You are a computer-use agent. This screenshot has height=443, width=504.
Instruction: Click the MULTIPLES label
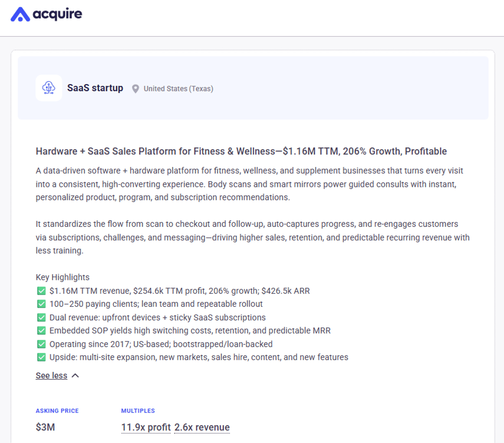[x=138, y=411]
